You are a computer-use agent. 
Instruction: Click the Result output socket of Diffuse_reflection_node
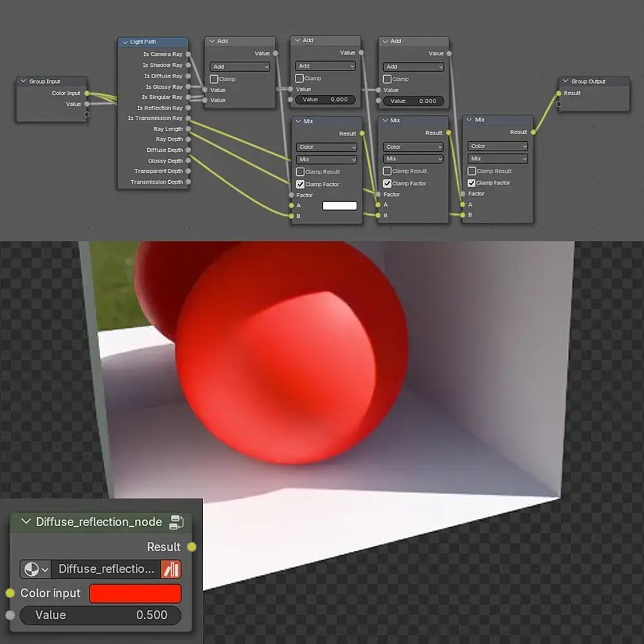point(192,547)
